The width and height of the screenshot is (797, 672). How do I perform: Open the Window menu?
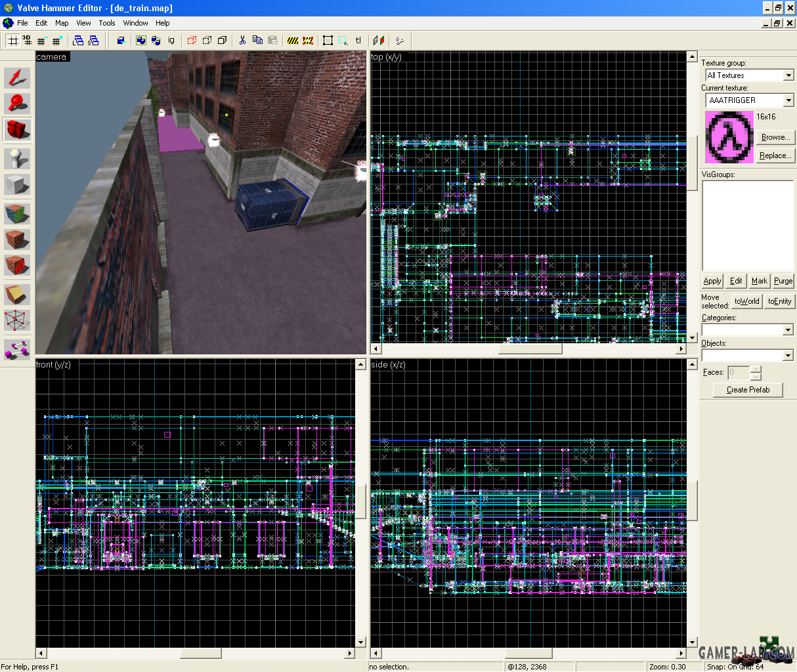coord(135,23)
